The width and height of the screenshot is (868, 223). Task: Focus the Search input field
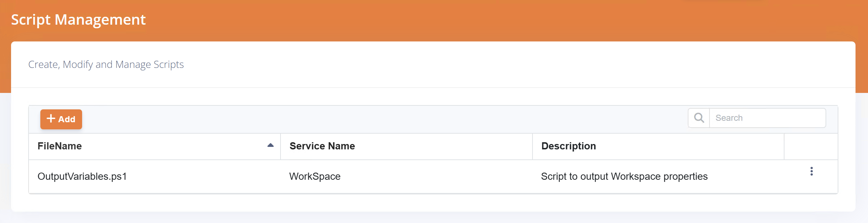[767, 118]
